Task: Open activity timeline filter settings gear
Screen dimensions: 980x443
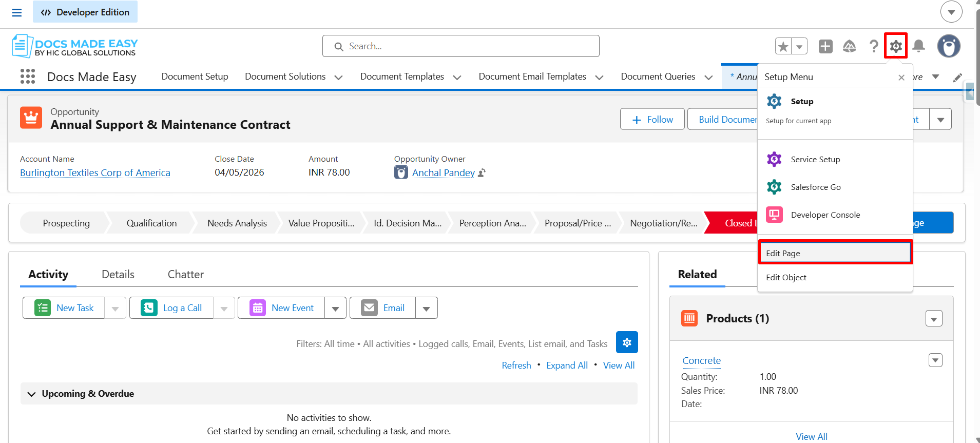Action: coord(627,342)
